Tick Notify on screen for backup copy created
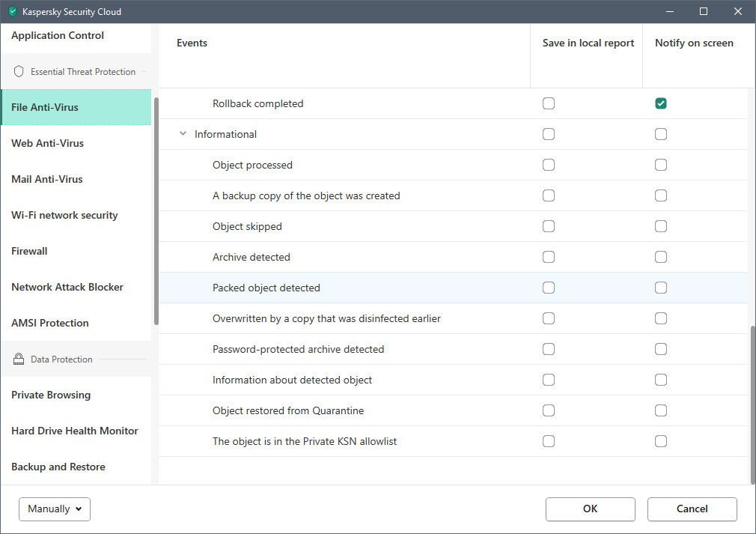This screenshot has height=534, width=756. click(661, 195)
